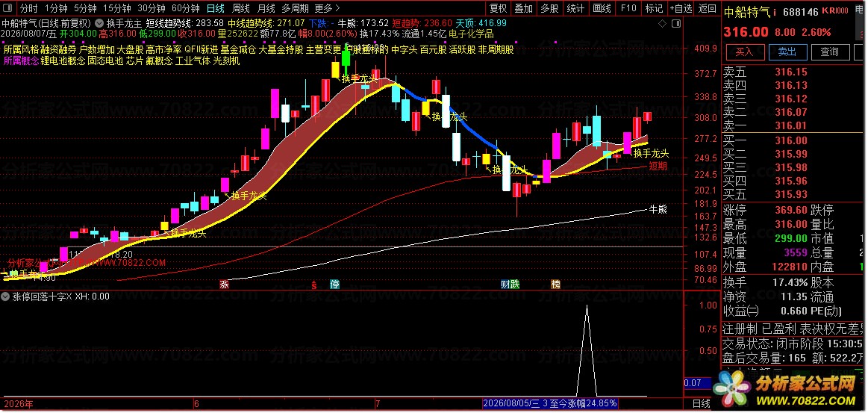The height and width of the screenshot is (413, 868).
Task: Open the 日线 period selector at bottom
Action: click(x=702, y=404)
